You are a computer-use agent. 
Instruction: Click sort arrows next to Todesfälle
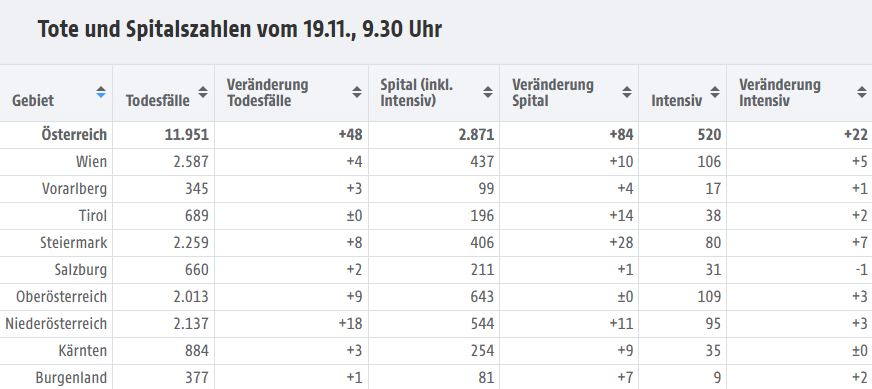(x=203, y=92)
